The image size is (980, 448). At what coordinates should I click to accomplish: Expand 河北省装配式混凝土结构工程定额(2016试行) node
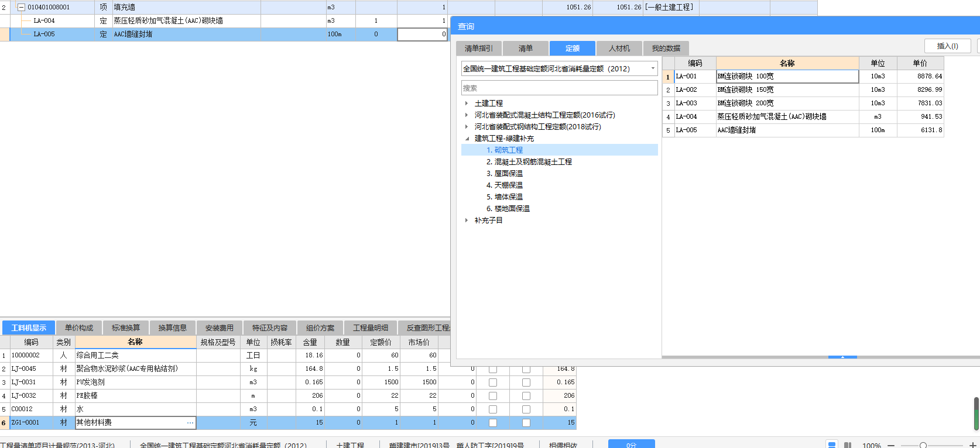tap(467, 115)
